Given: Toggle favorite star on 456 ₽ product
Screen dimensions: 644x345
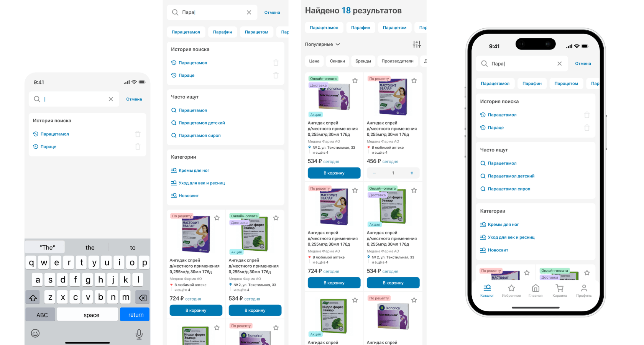Looking at the screenshot, I should 414,80.
